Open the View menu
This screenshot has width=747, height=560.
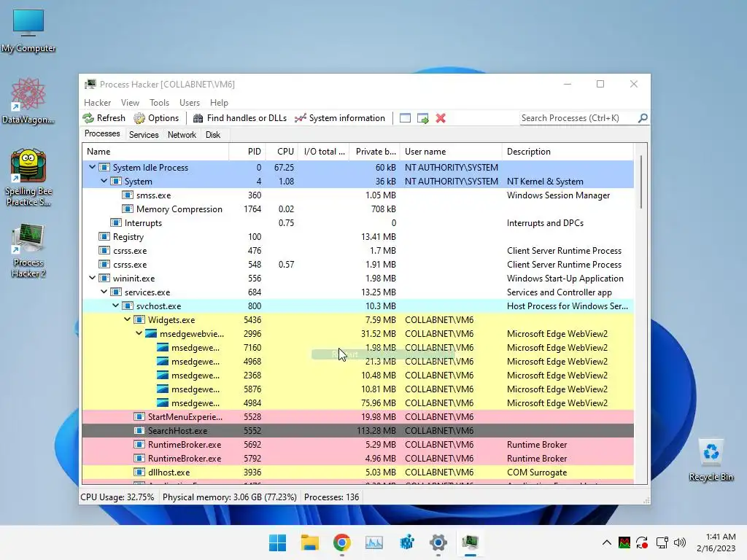(130, 102)
